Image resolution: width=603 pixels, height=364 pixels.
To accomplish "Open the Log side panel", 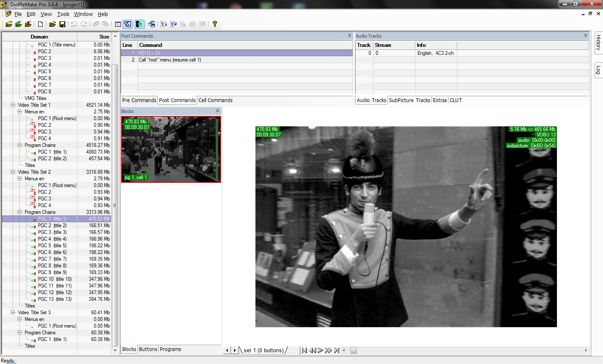I will point(598,70).
